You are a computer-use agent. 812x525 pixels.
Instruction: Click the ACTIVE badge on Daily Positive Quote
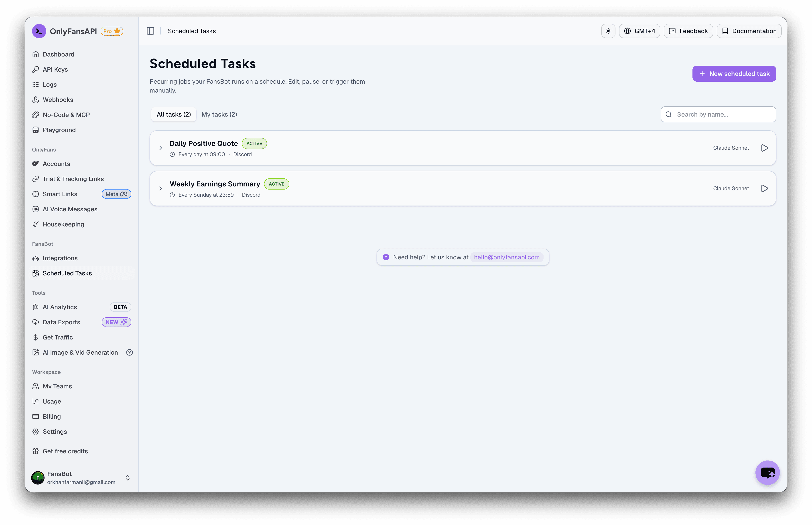254,143
